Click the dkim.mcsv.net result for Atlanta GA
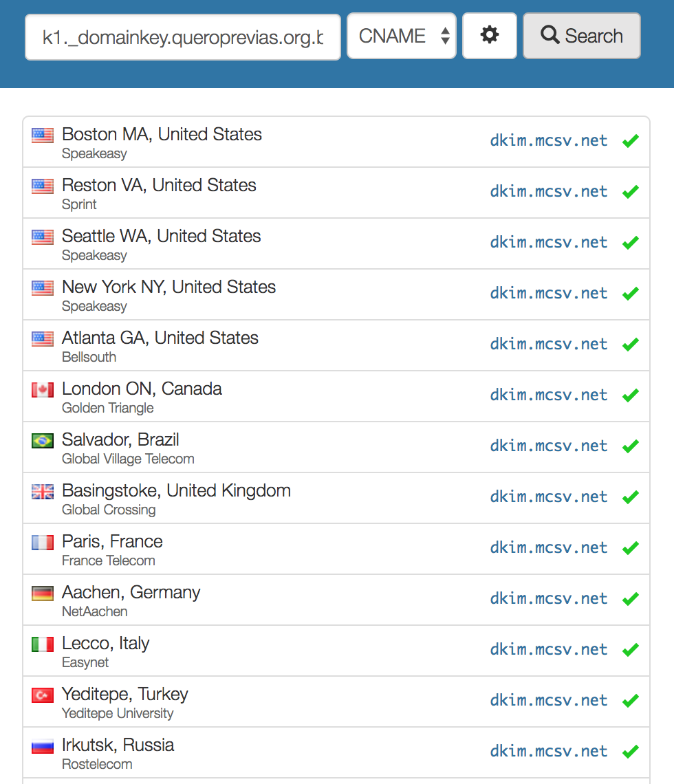The height and width of the screenshot is (784, 674). click(x=549, y=345)
